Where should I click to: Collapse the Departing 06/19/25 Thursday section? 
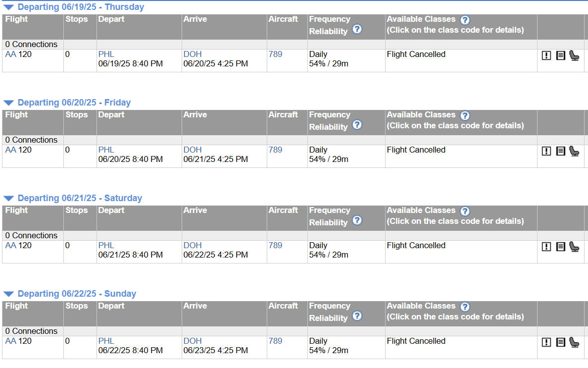click(8, 7)
